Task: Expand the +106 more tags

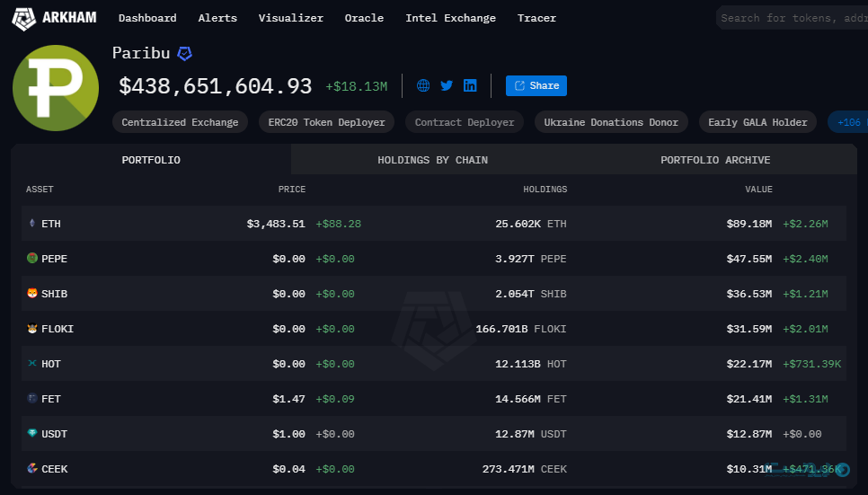Action: [848, 122]
